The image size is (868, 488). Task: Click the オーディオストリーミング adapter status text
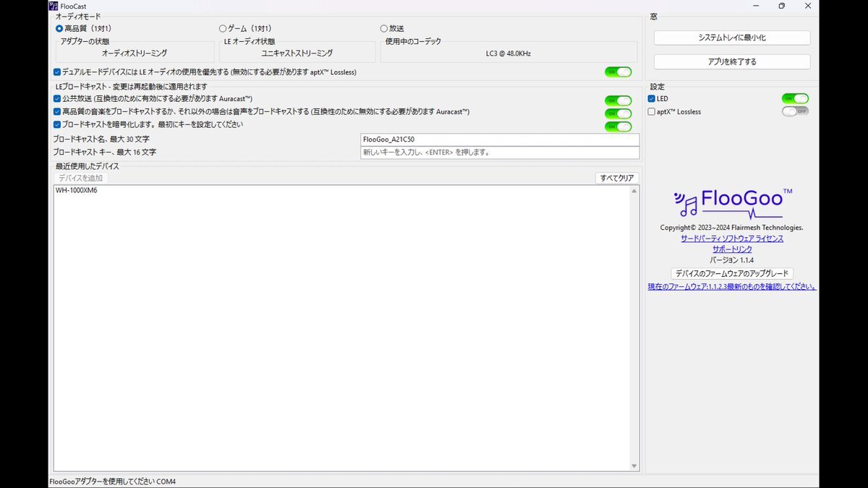(135, 53)
